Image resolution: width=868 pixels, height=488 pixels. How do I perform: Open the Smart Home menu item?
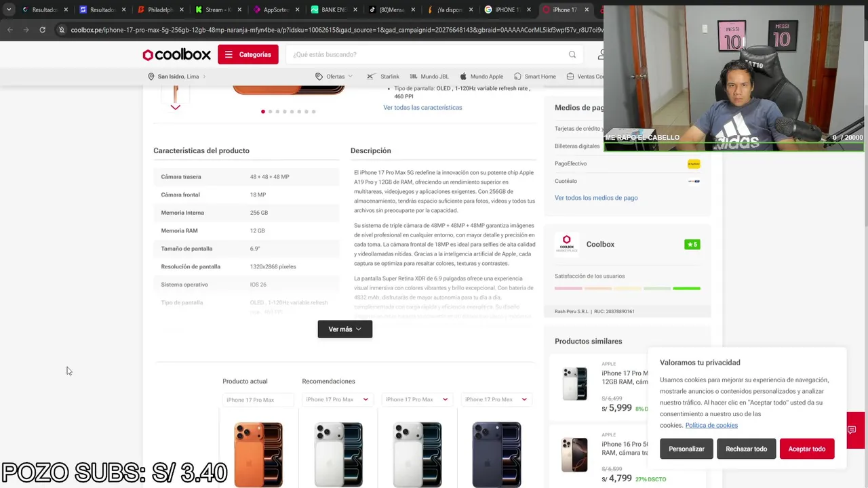pos(535,77)
